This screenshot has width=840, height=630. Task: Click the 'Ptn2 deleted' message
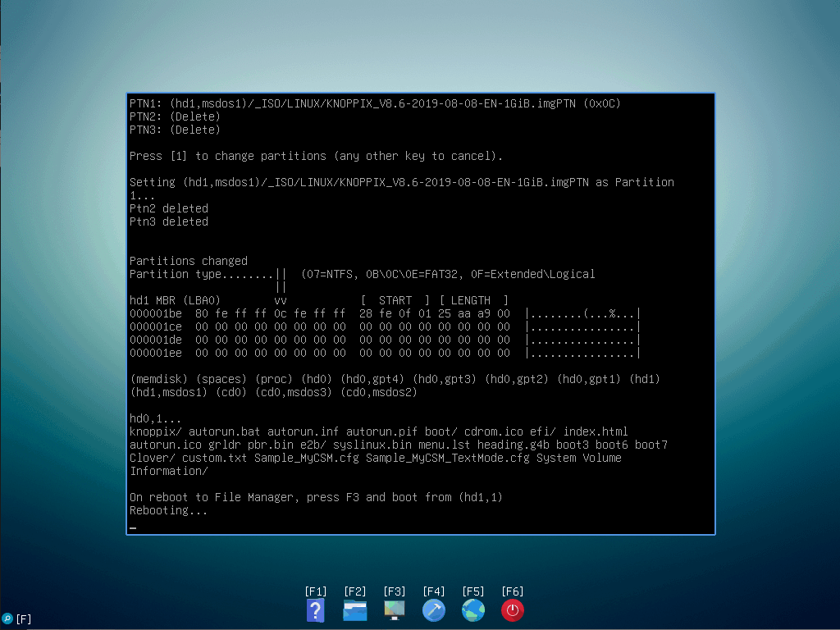(169, 208)
